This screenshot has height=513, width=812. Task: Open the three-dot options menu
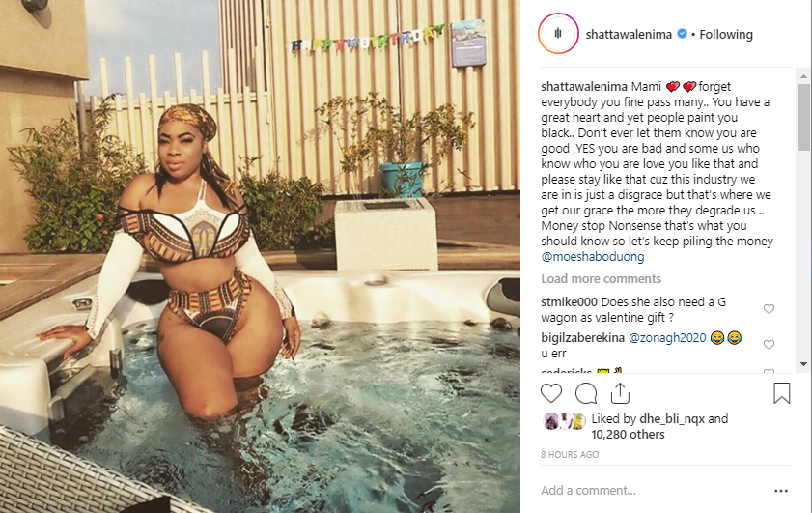click(x=781, y=491)
